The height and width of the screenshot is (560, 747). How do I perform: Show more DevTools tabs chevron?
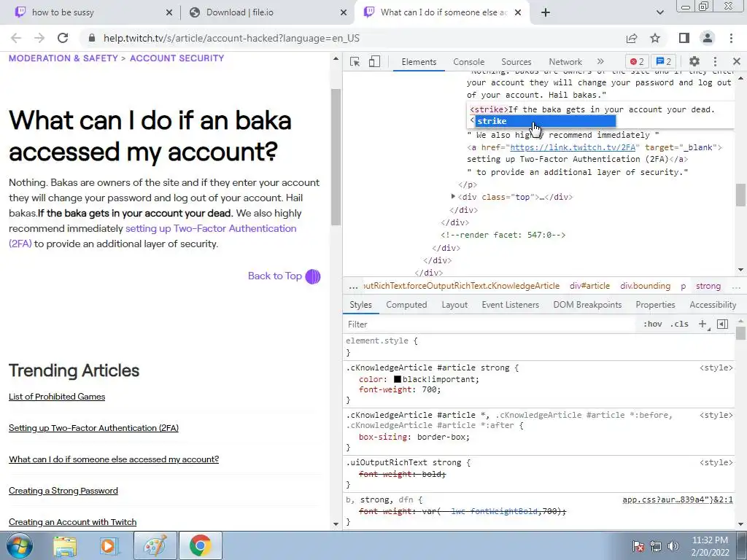click(600, 61)
